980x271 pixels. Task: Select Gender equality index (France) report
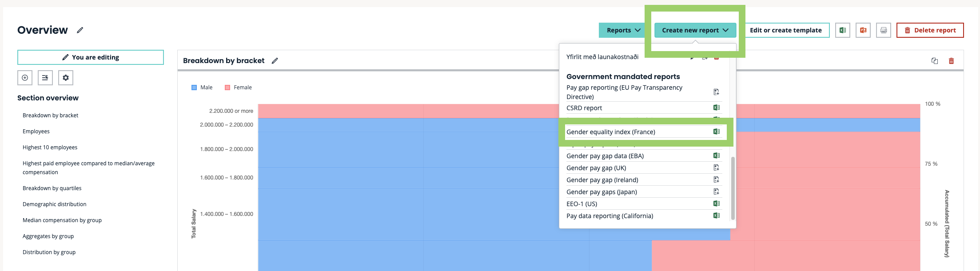click(x=610, y=132)
